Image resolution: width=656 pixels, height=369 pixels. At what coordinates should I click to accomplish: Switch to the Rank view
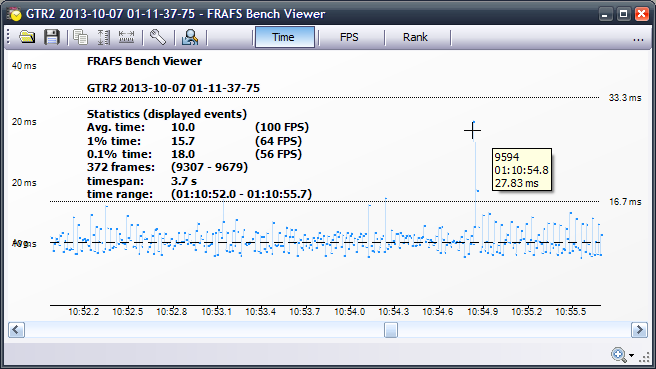pyautogui.click(x=415, y=37)
